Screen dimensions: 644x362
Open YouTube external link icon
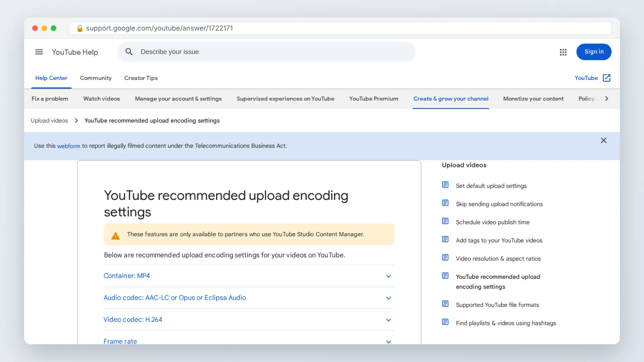pyautogui.click(x=607, y=78)
